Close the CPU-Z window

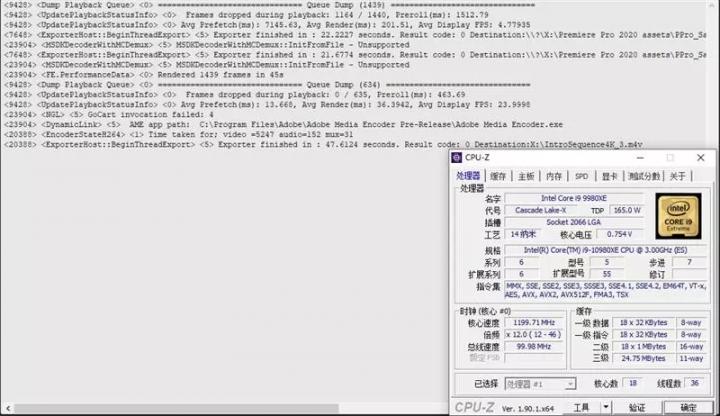[701, 157]
